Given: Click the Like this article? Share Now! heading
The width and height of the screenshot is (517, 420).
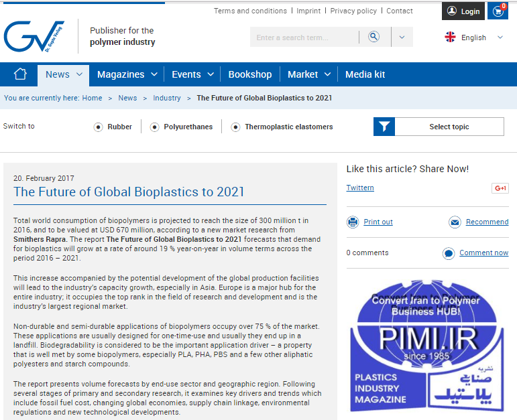Looking at the screenshot, I should tap(408, 169).
